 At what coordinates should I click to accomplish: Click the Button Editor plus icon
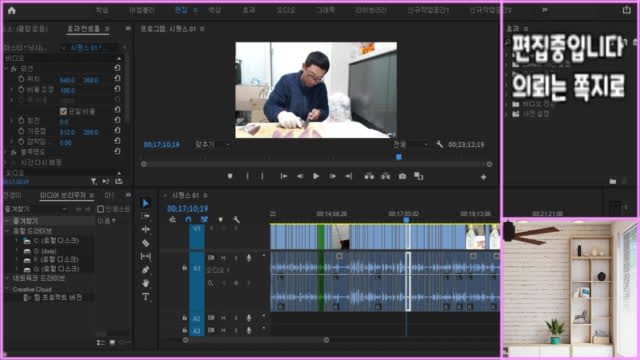(x=483, y=177)
